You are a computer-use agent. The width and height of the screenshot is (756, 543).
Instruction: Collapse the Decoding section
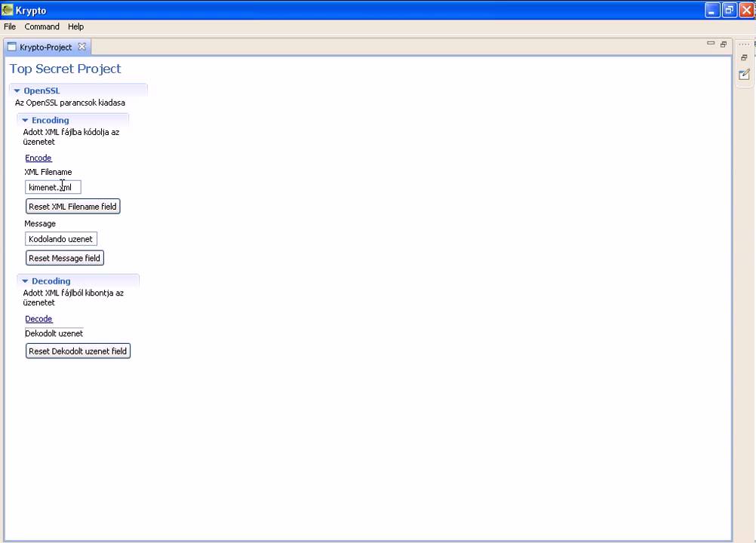coord(25,281)
